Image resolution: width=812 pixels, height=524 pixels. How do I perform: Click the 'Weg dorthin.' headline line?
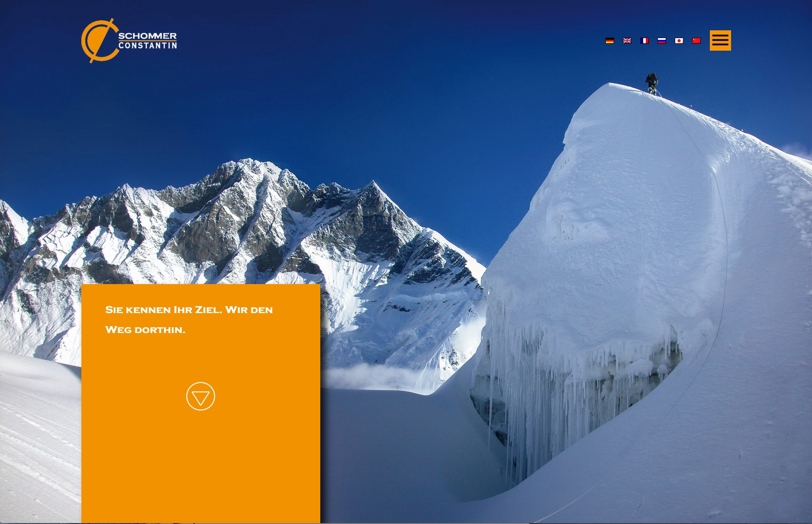point(145,330)
